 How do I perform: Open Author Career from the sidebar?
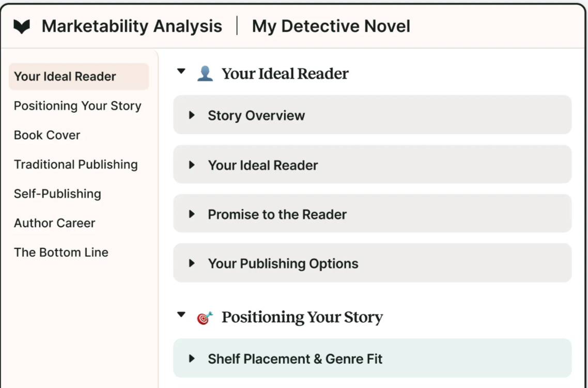pos(55,223)
